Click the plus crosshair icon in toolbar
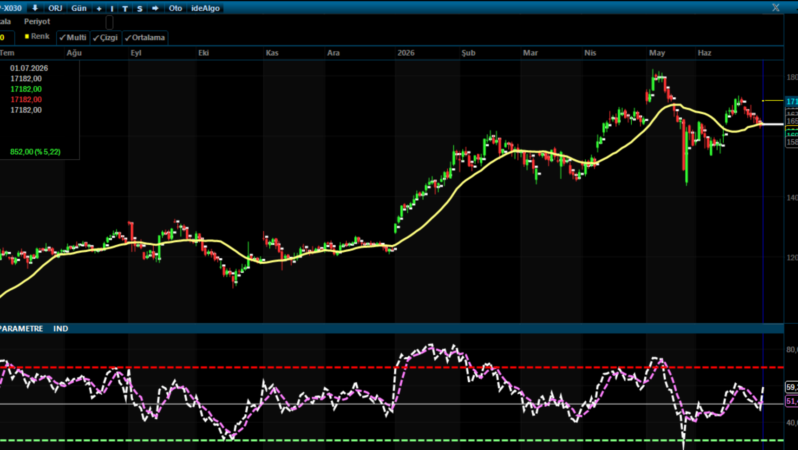The height and width of the screenshot is (450, 798). click(99, 9)
